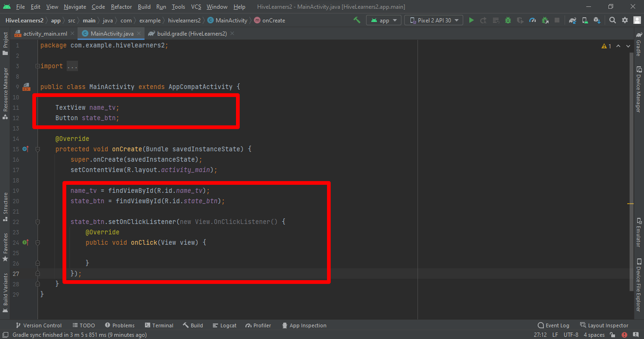Open the LF line separator selector
The height and width of the screenshot is (339, 644).
click(555, 335)
